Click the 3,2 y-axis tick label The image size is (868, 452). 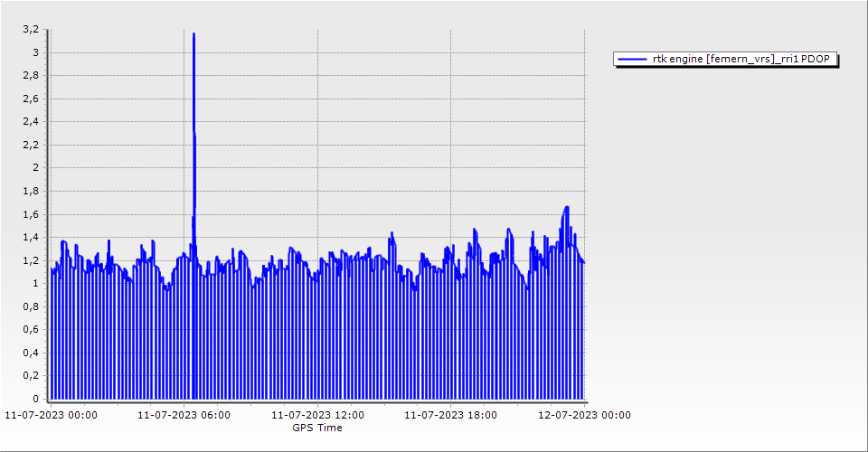(32, 30)
